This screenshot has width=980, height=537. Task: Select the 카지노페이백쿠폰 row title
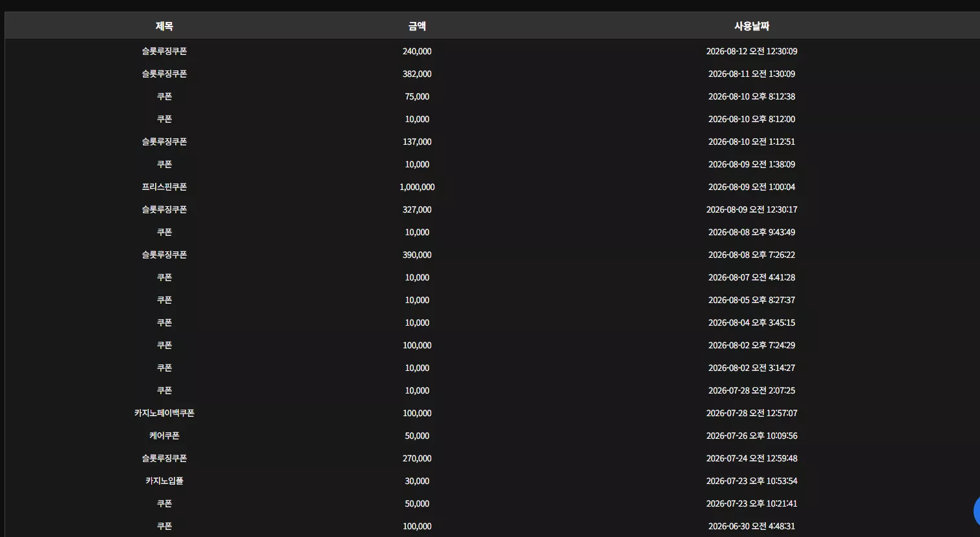[164, 413]
